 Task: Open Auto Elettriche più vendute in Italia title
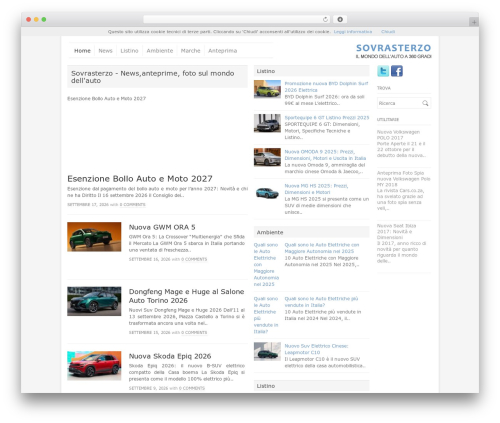[321, 302]
